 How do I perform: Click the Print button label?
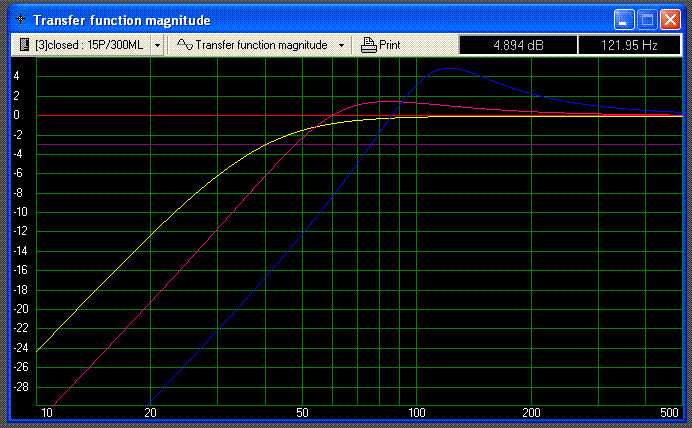[390, 45]
